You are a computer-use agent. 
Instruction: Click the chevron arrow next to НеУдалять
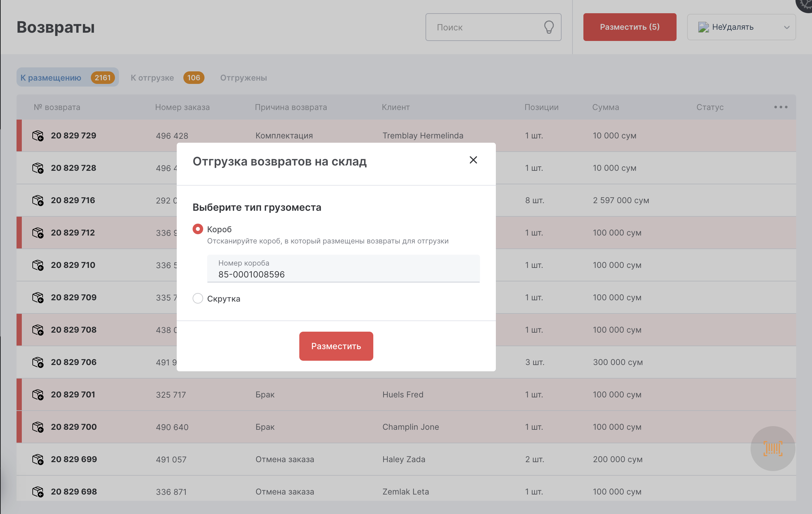[787, 27]
